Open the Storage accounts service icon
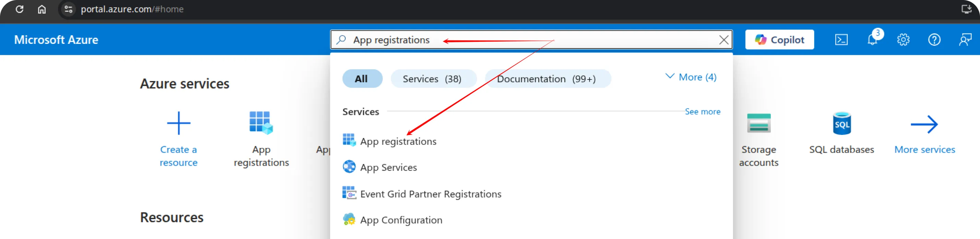Viewport: 980px width, 239px height. (758, 123)
